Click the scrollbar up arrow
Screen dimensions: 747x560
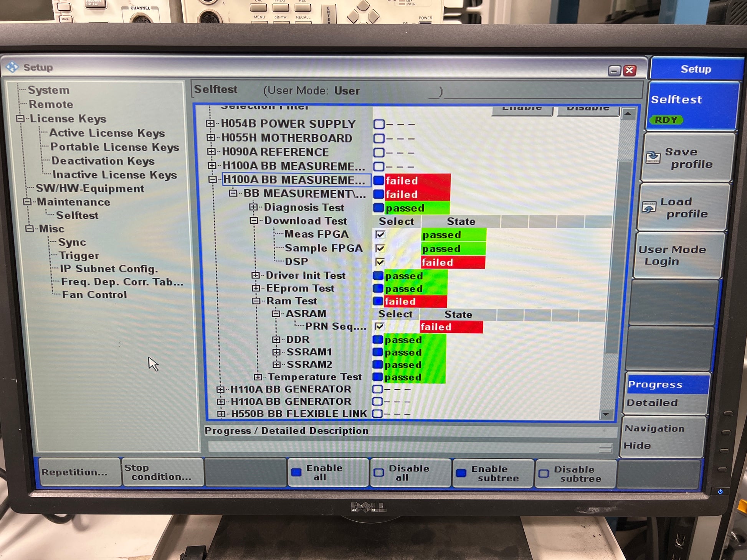[x=628, y=114]
